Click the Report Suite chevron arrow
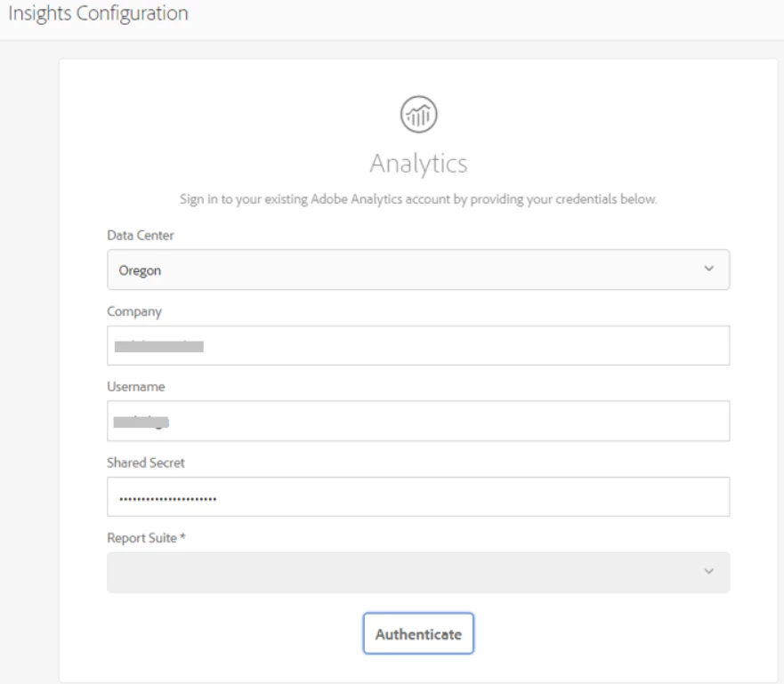Screen dimensions: 784x684 [708, 571]
